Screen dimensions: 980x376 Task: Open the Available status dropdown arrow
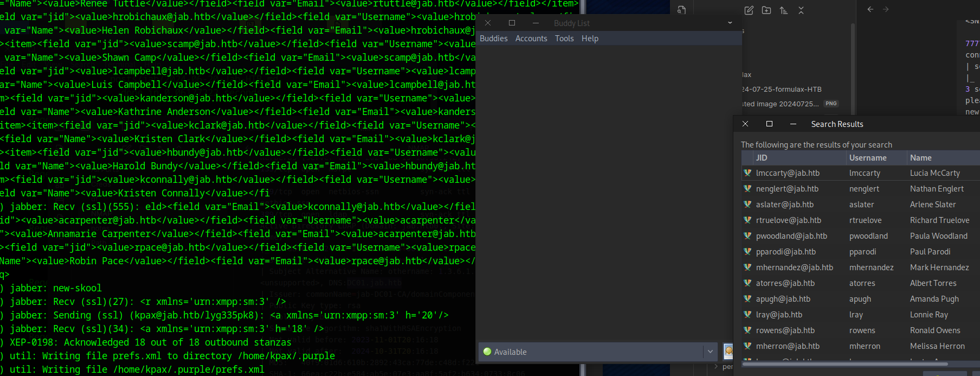click(x=710, y=352)
